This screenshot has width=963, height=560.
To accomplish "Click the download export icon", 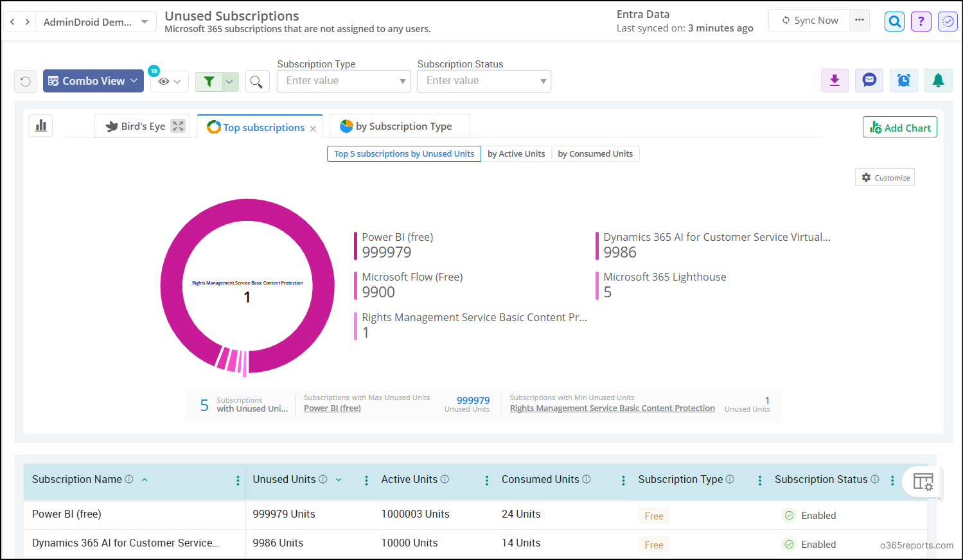I will coord(835,80).
